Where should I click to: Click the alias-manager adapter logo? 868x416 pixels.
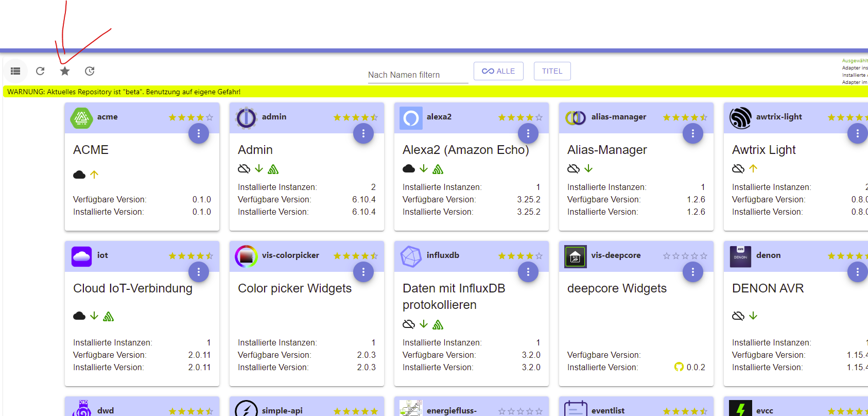pyautogui.click(x=576, y=118)
